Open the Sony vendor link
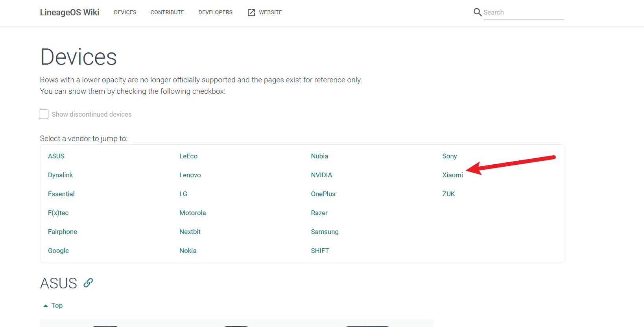 [x=449, y=156]
